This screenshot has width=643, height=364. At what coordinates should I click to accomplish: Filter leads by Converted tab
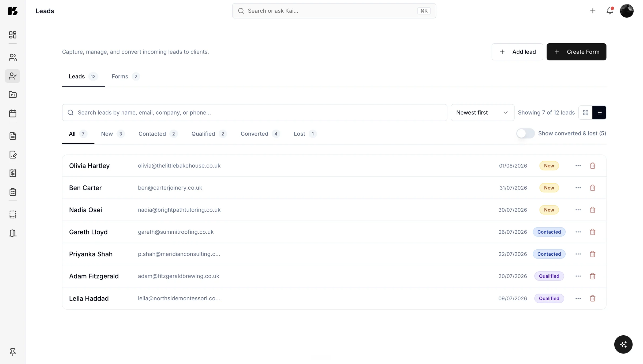pos(260,134)
